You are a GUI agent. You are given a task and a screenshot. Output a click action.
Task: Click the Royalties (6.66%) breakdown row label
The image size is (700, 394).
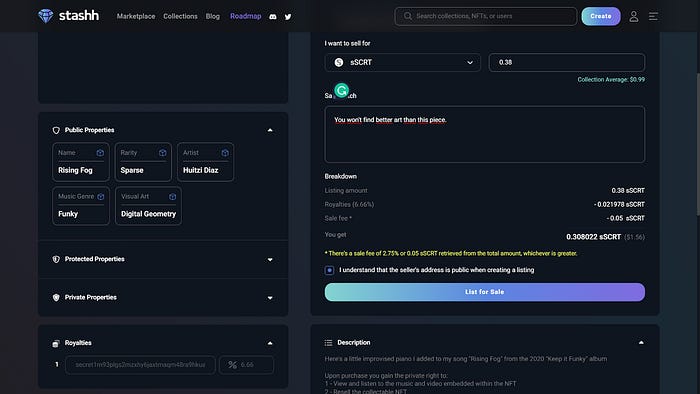pyautogui.click(x=349, y=204)
